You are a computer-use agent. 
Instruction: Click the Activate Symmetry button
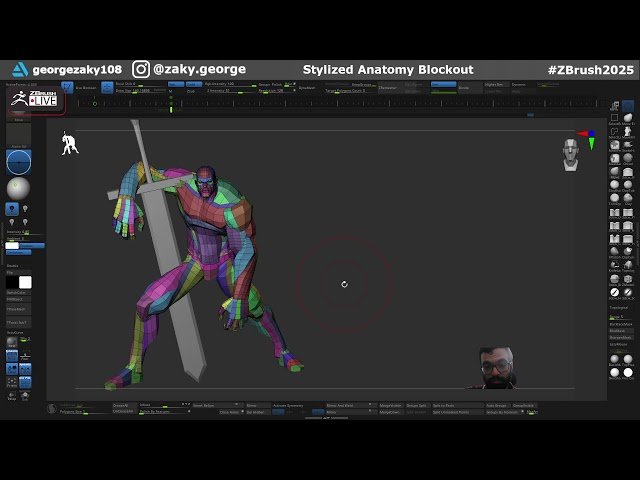pos(288,405)
